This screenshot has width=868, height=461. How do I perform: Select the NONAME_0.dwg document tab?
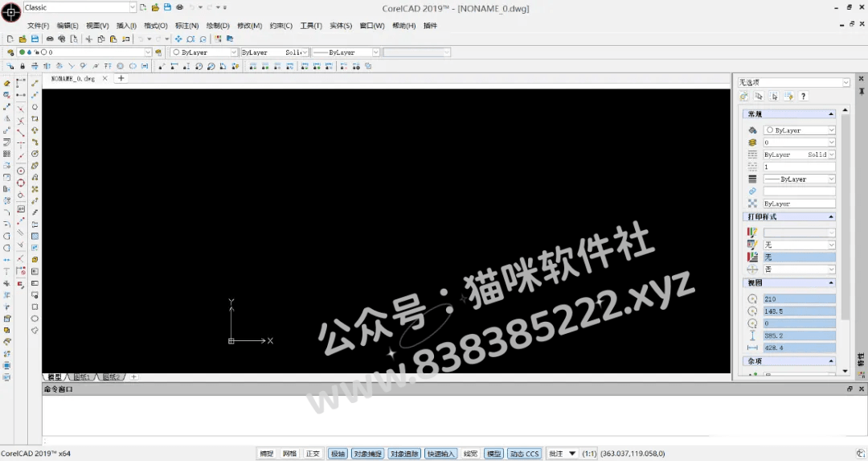tap(73, 79)
